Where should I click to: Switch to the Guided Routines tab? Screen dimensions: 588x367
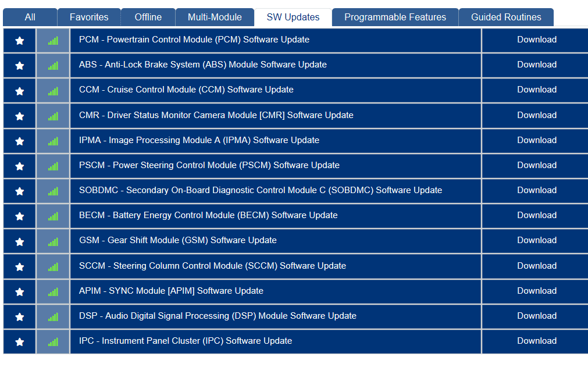(506, 17)
